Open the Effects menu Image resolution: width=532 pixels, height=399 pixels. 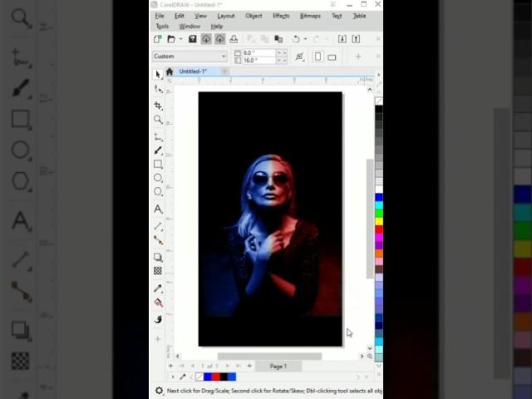point(281,16)
